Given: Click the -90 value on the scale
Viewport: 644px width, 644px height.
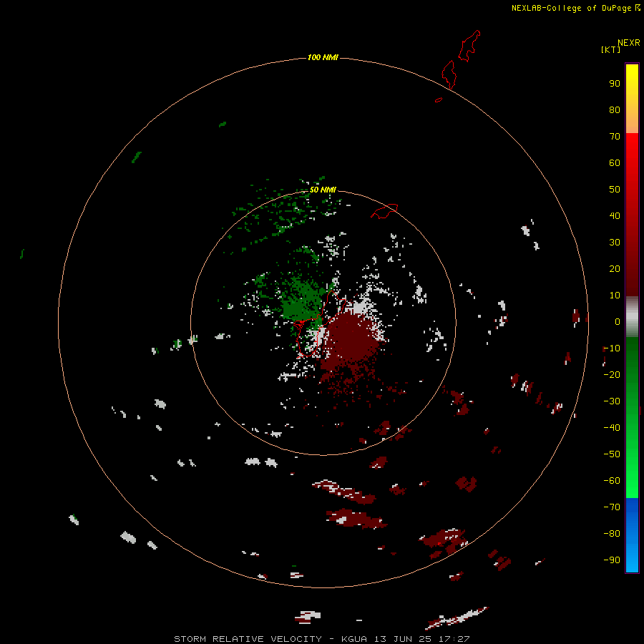Looking at the screenshot, I should pyautogui.click(x=612, y=560).
